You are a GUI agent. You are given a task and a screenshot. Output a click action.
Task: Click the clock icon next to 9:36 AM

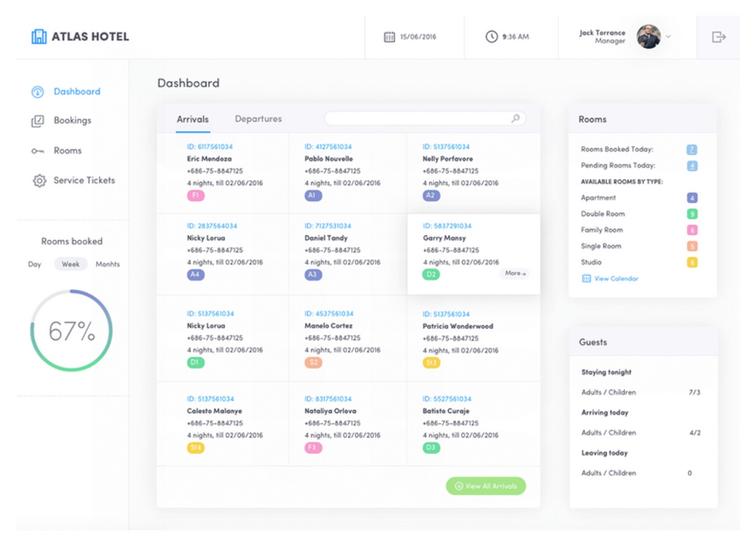point(491,36)
